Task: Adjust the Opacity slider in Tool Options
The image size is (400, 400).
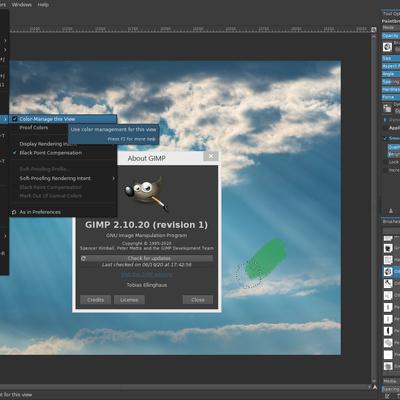Action: (x=391, y=36)
